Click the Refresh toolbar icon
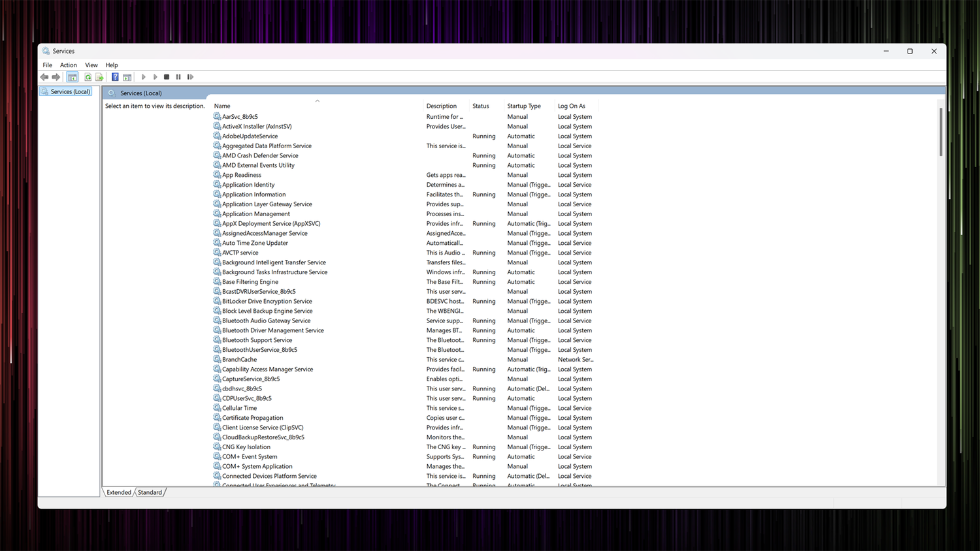Image resolution: width=980 pixels, height=551 pixels. [x=88, y=77]
